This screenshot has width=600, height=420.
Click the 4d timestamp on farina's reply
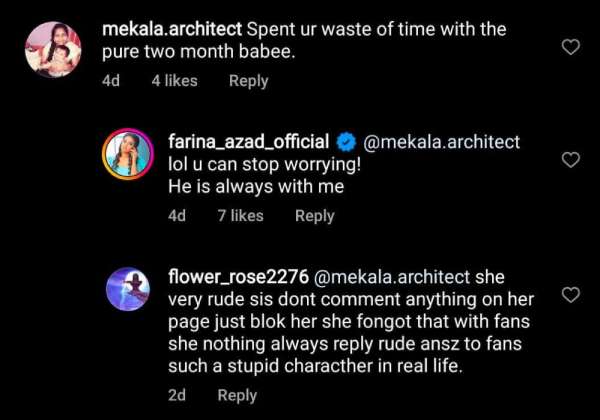click(x=177, y=215)
